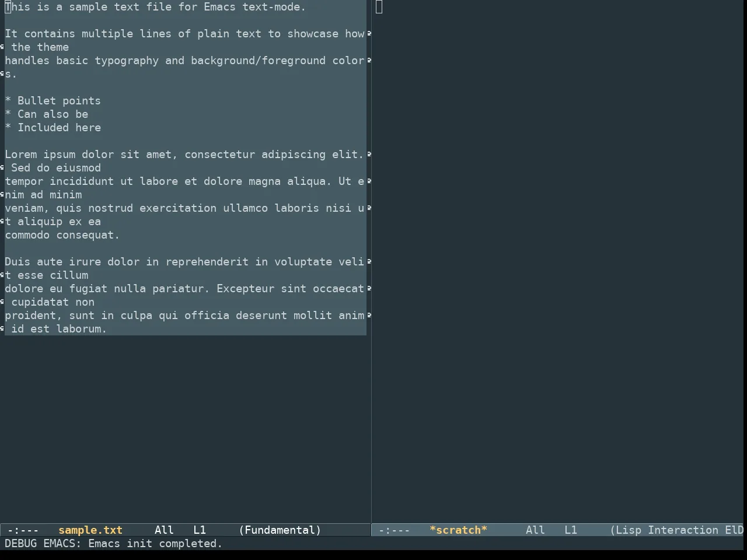
Task: Click 'L1' line number in *scratch* mode line
Action: point(571,530)
